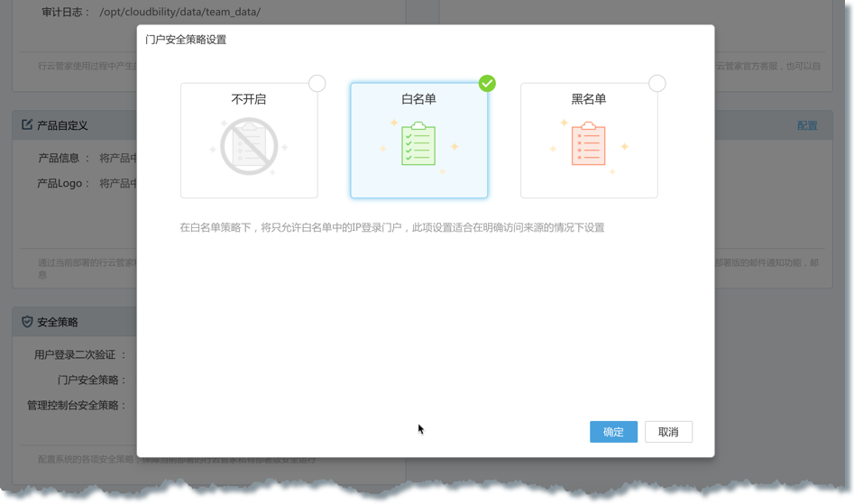Choose the 黑名单 card title
The image size is (854, 504).
click(x=589, y=99)
